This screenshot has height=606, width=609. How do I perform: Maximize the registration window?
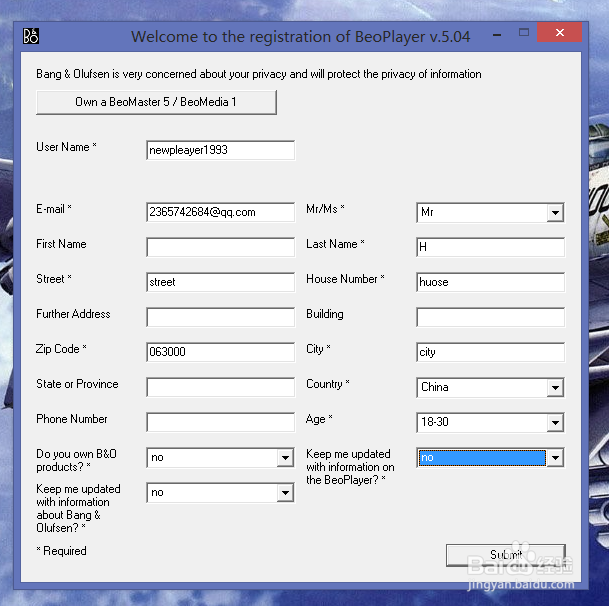pyautogui.click(x=524, y=33)
